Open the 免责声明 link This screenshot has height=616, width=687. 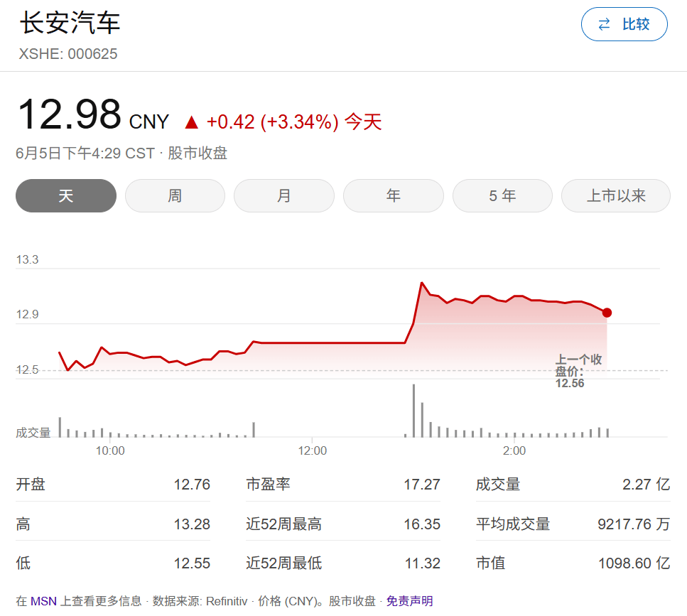point(409,601)
